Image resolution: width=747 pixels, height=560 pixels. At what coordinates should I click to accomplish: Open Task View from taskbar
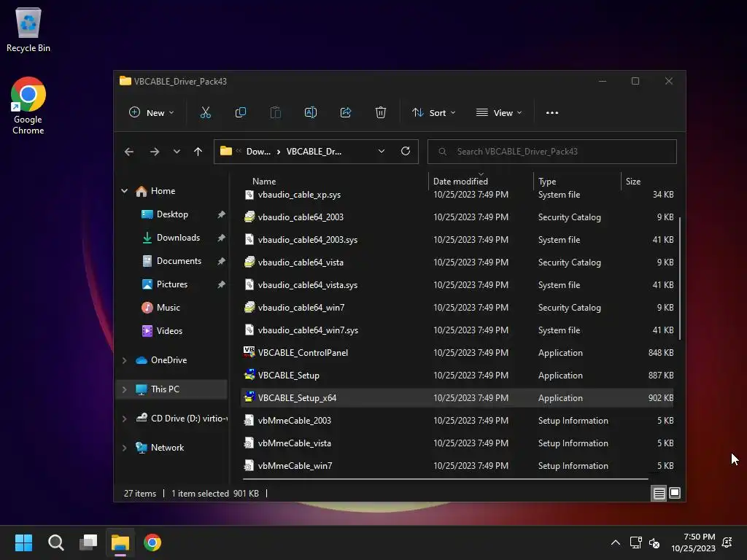[x=88, y=542]
